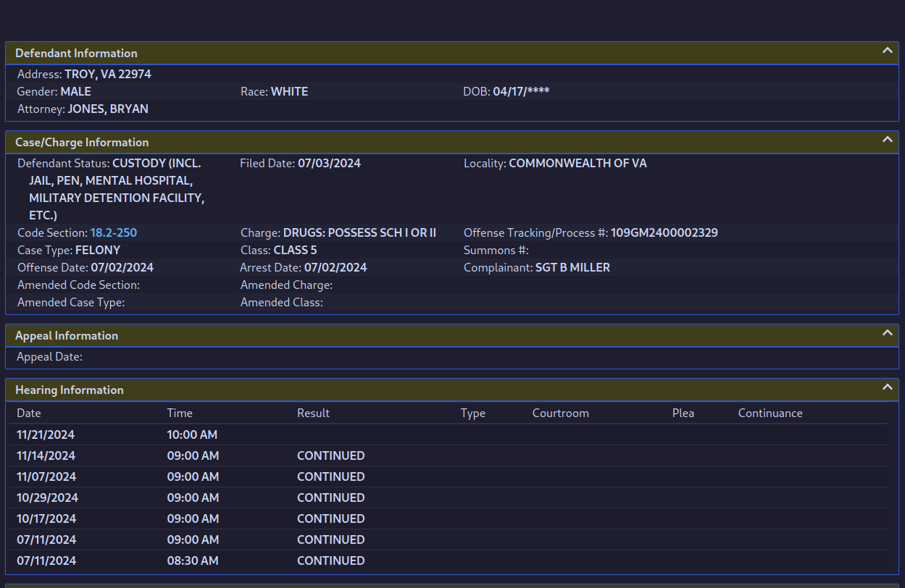
Task: Select address TROY, VA 22974
Action: tap(108, 74)
